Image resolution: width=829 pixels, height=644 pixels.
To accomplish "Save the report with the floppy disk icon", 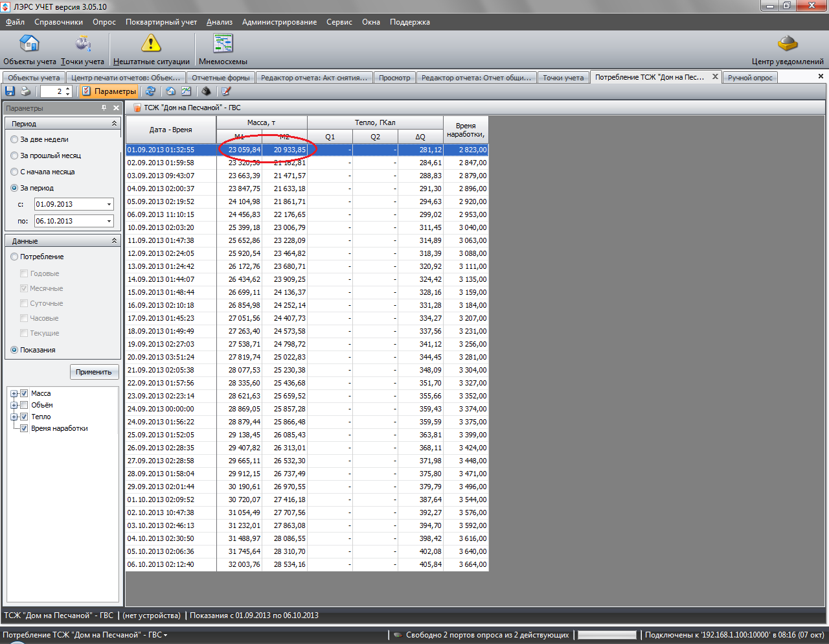I will coord(10,91).
